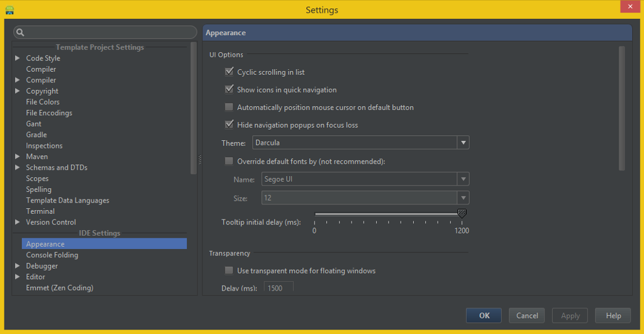This screenshot has width=644, height=334.
Task: Expand the Editor tree node
Action: [x=17, y=277]
